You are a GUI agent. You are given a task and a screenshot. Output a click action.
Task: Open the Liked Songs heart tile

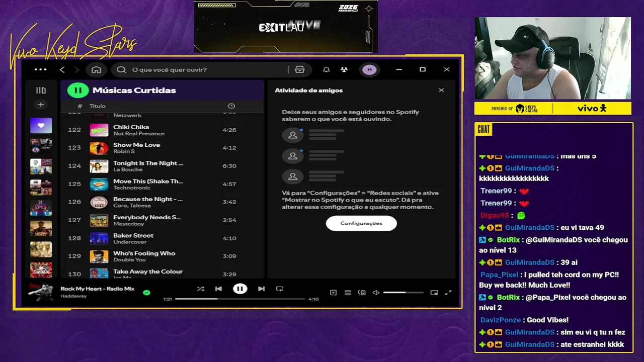tap(41, 125)
